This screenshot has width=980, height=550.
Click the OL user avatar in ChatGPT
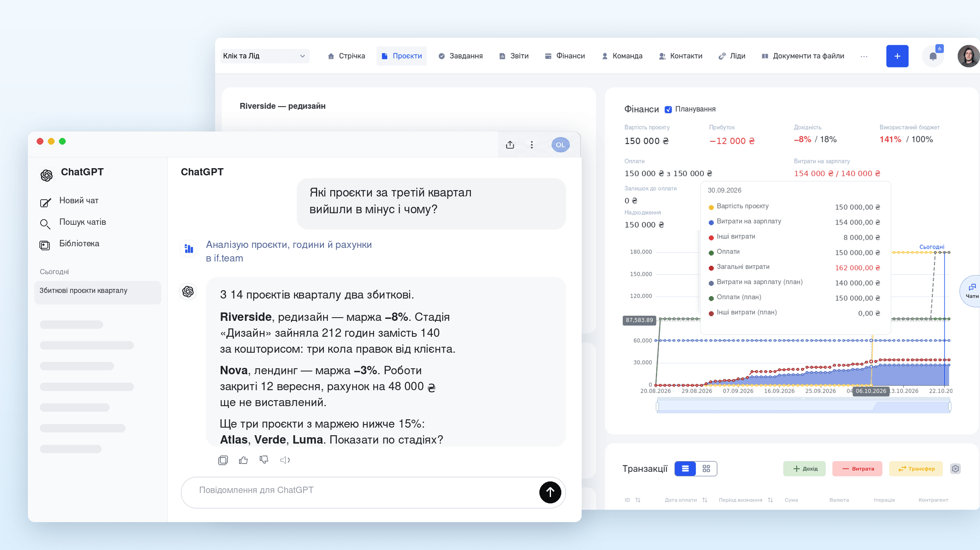pos(561,145)
